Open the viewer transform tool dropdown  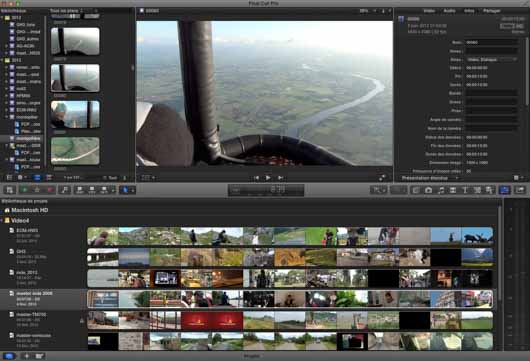148,177
